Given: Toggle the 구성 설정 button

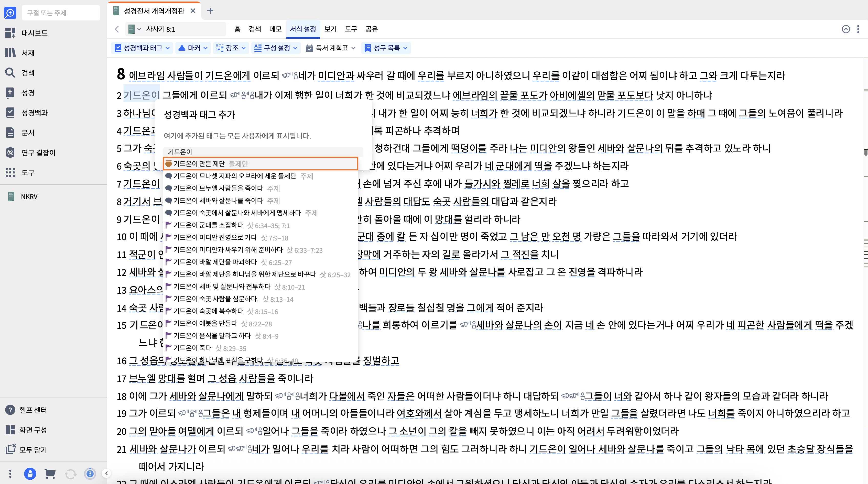Looking at the screenshot, I should (272, 48).
